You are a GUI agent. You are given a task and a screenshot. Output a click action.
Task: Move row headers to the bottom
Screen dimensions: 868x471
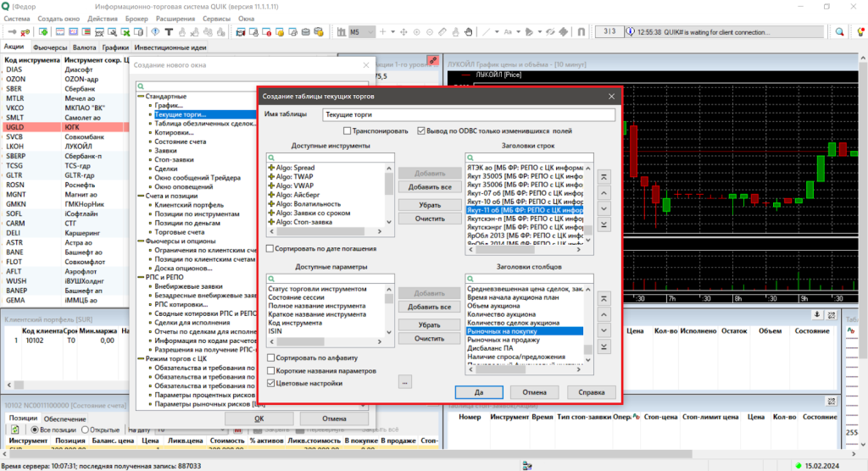click(604, 224)
